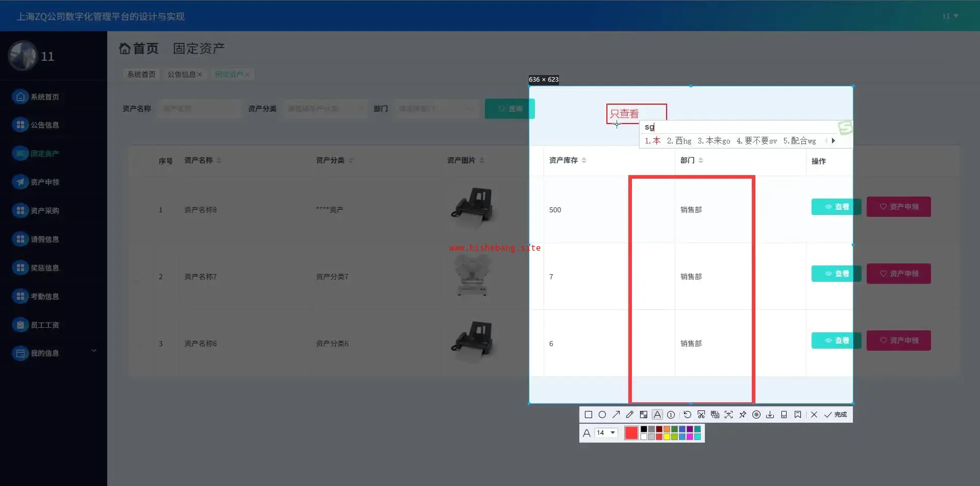Choose IME candidate 3.本来go

[714, 141]
